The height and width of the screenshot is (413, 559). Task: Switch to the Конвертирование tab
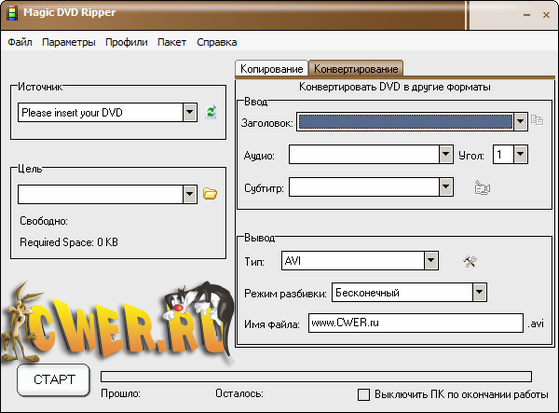coord(356,68)
